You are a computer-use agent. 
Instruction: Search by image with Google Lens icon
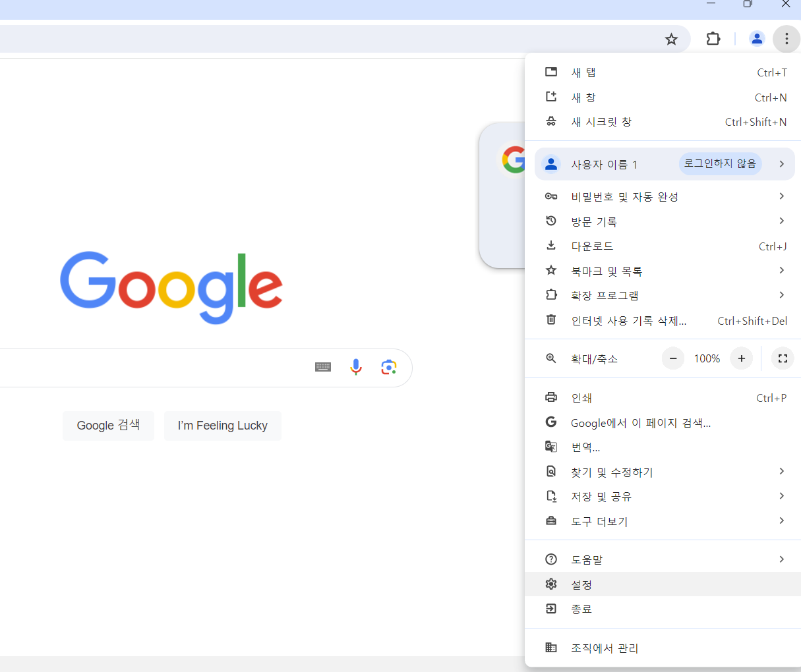389,367
